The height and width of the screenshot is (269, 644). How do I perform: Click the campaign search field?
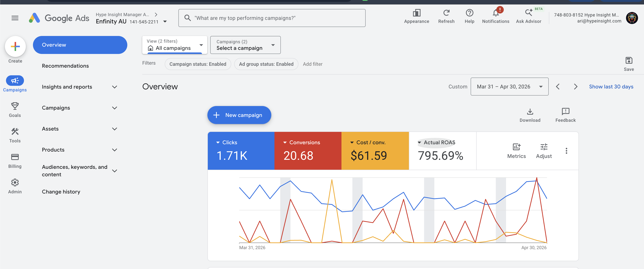(x=272, y=18)
